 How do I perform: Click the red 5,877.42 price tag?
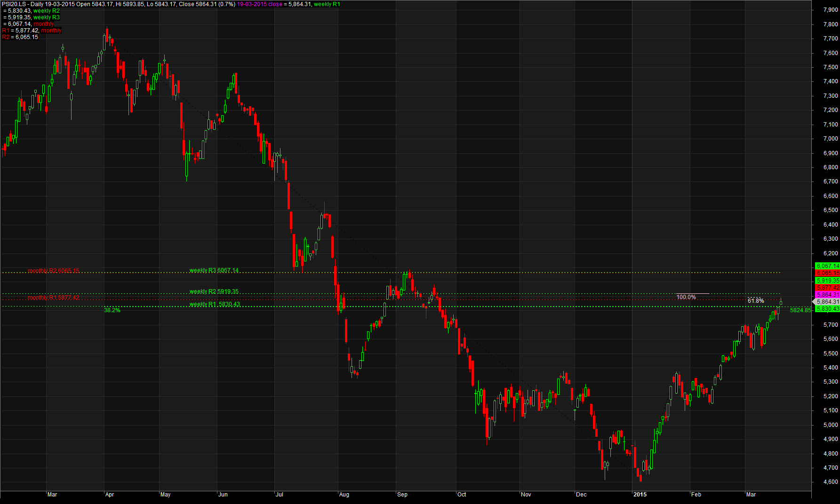(x=828, y=288)
